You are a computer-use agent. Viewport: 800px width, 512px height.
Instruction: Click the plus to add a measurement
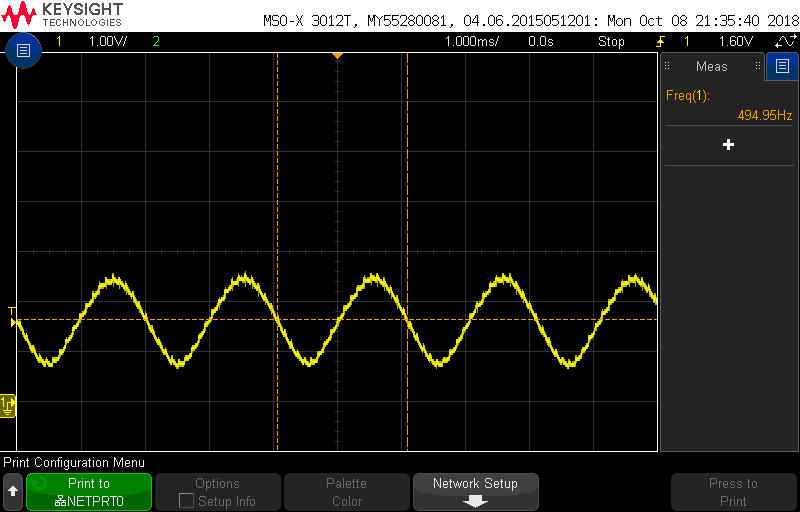pyautogui.click(x=729, y=145)
